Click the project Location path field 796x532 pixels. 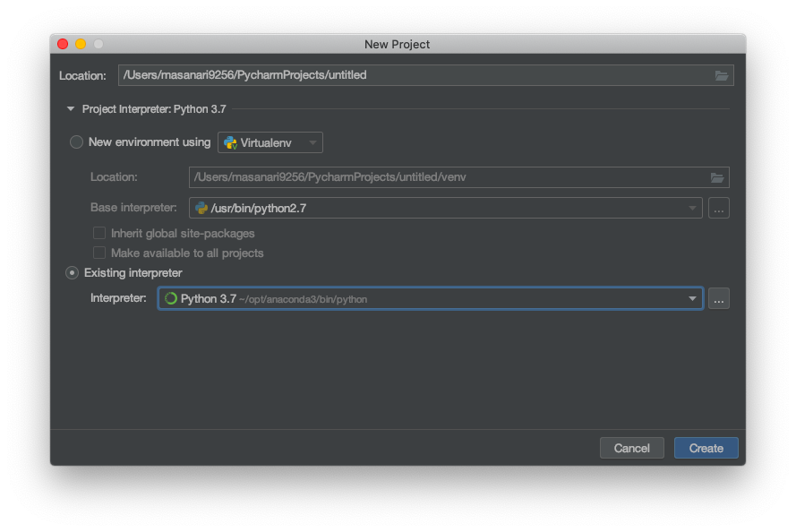[425, 75]
